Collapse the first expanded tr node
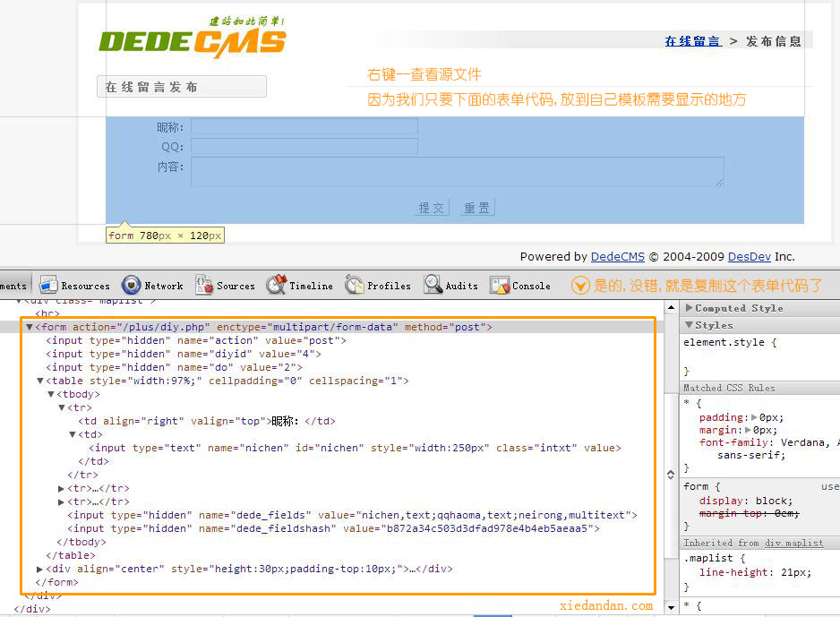Viewport: 840px width, 617px height. (62, 407)
